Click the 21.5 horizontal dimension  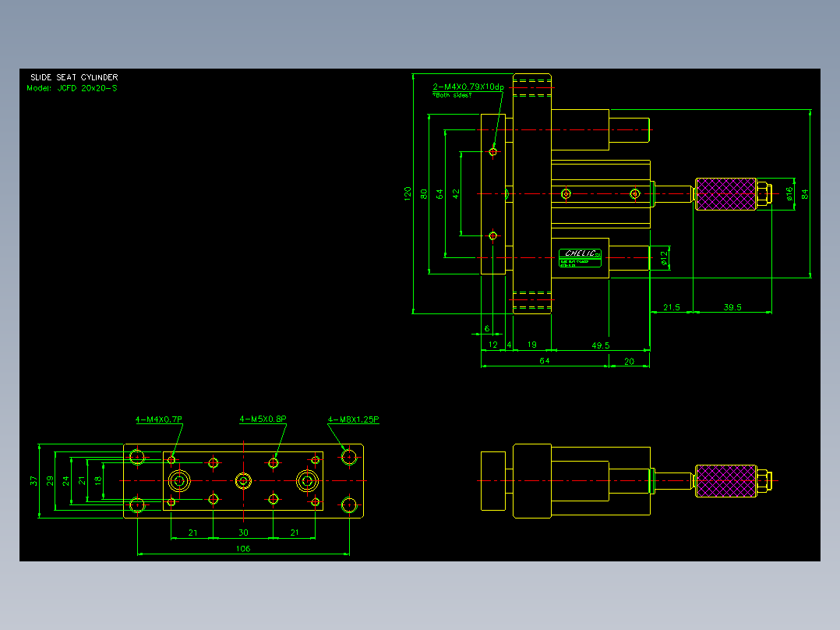point(671,307)
